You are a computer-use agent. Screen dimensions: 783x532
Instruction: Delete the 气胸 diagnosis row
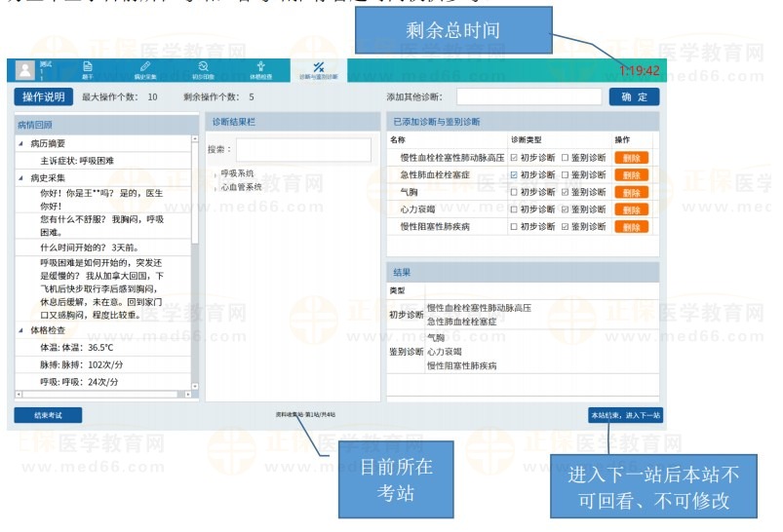631,193
